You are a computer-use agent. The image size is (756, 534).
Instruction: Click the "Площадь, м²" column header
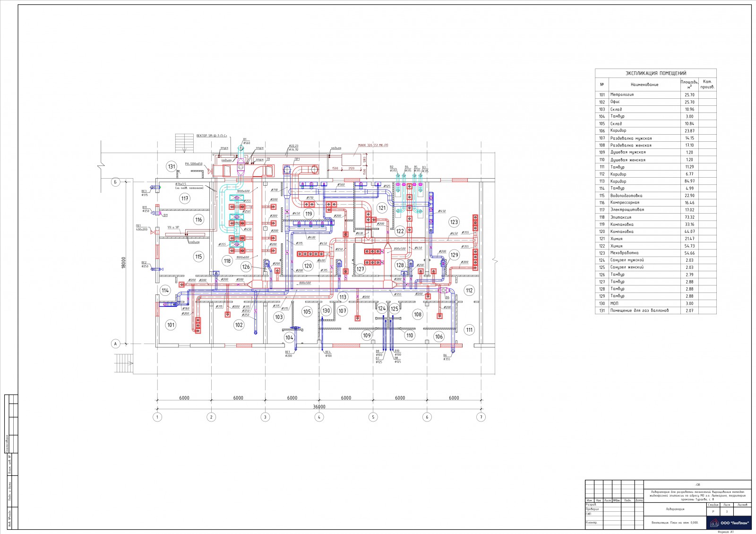click(689, 84)
